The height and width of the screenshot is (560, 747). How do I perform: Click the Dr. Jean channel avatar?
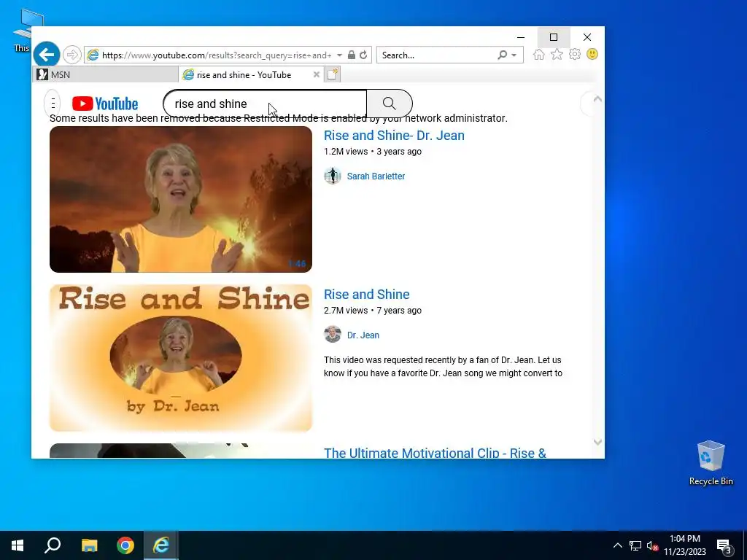click(x=333, y=334)
